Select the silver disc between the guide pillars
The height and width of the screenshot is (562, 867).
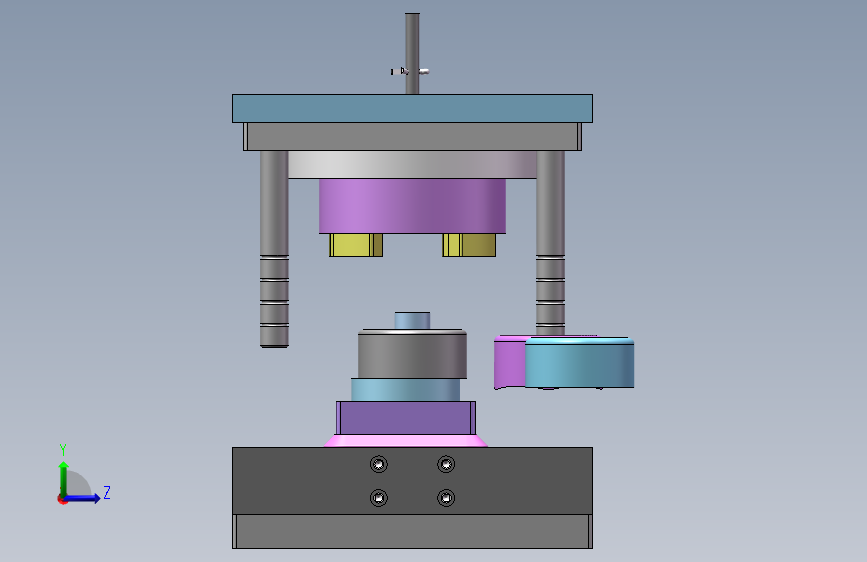coord(412,165)
